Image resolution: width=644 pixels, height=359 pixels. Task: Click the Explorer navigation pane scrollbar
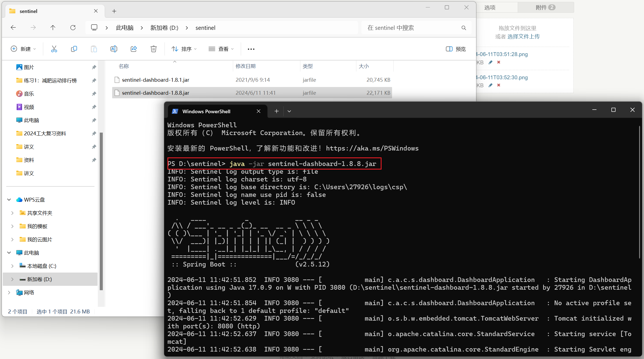point(101,211)
